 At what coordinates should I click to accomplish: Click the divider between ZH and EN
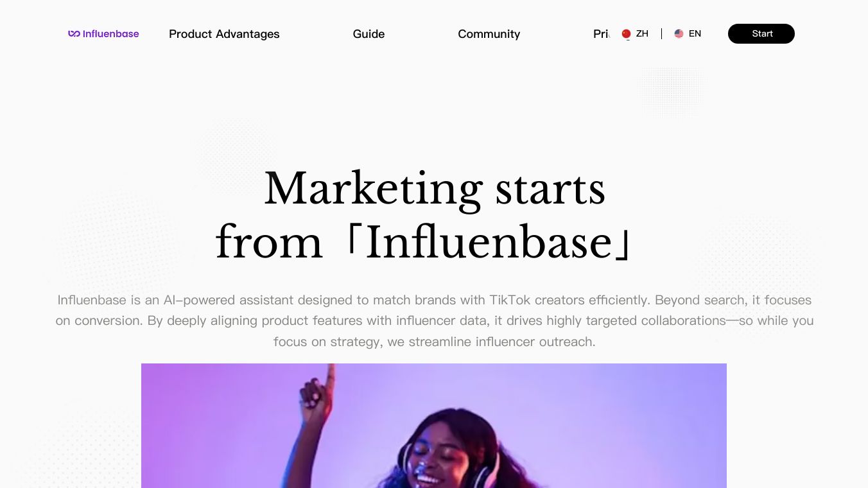[661, 34]
